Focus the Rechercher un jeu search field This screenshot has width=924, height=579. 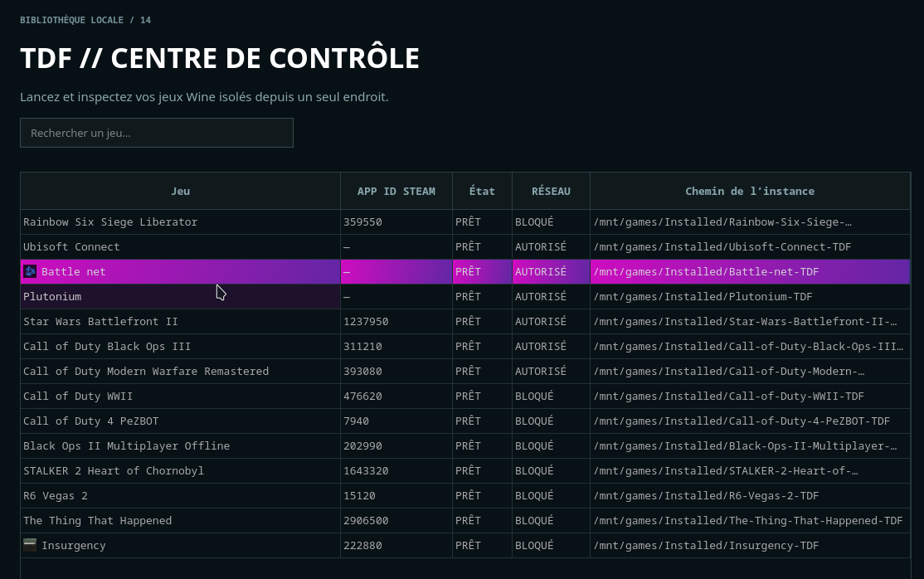coord(157,133)
